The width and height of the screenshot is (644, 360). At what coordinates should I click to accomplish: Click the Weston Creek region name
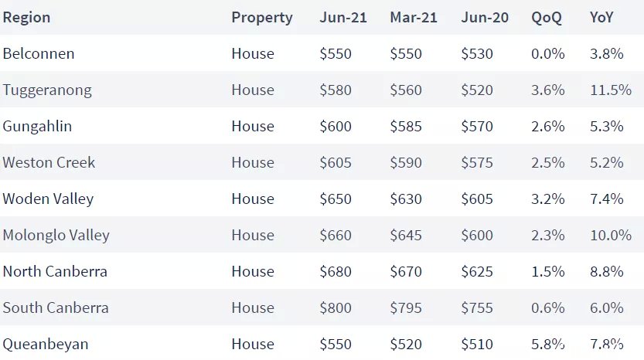tap(49, 162)
